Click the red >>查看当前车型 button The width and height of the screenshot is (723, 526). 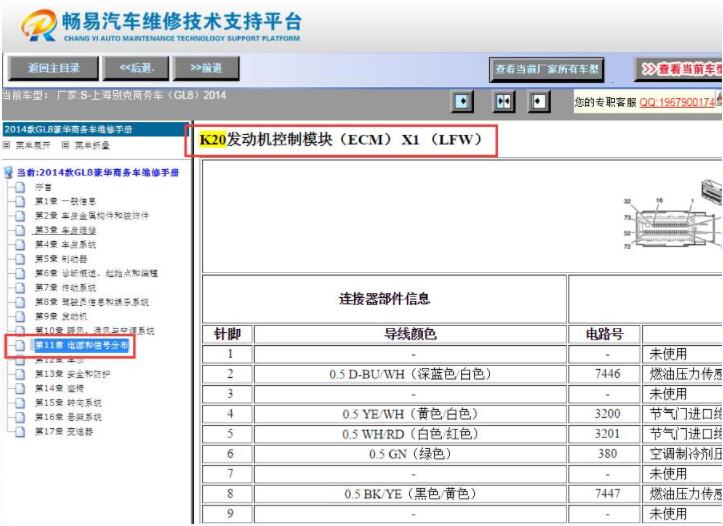[679, 70]
